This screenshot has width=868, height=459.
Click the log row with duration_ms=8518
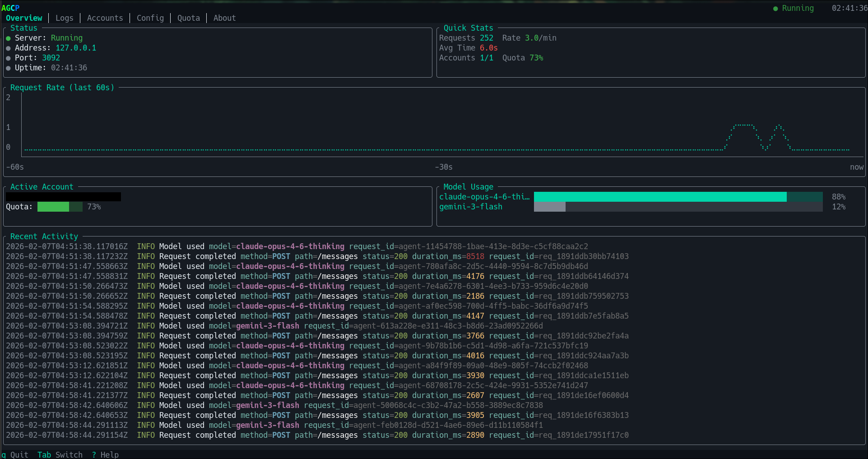[x=317, y=256]
